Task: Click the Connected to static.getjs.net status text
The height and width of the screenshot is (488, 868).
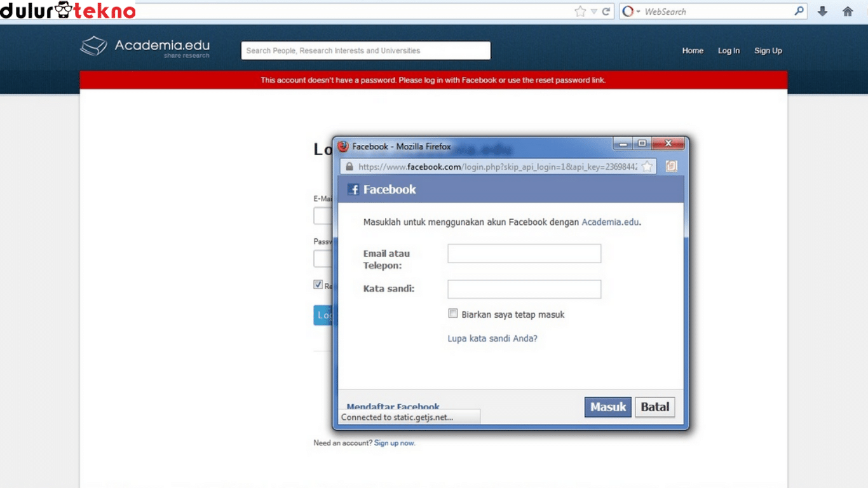Action: tap(397, 417)
